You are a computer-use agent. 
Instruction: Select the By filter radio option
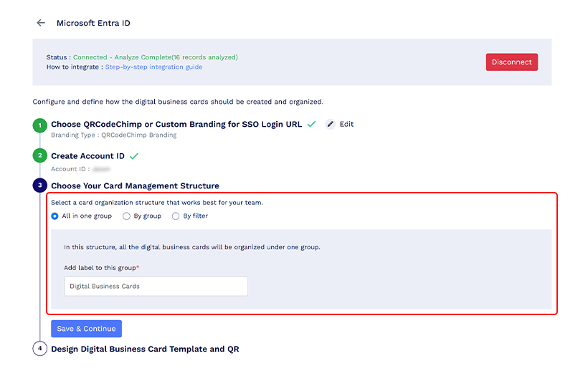tap(176, 216)
